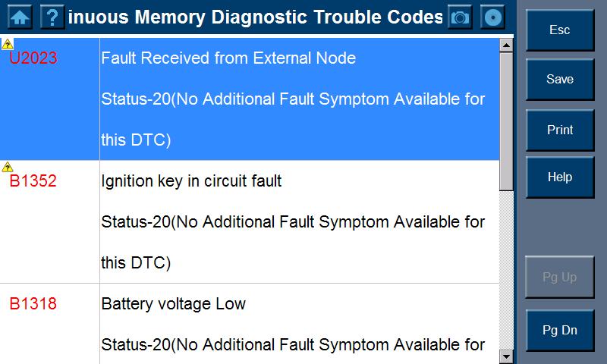Select the Battery voltage Low description

point(174,304)
